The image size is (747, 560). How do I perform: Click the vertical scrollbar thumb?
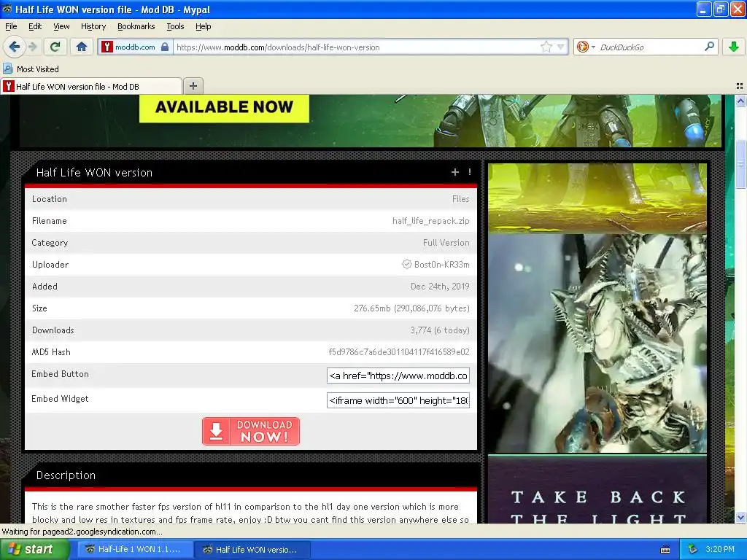coord(740,164)
